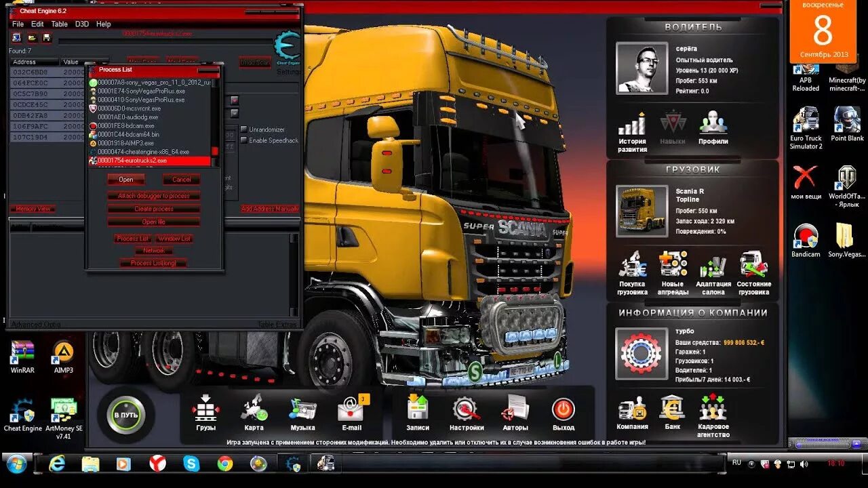Open the Музыка music player icon
The height and width of the screenshot is (488, 868).
302,409
